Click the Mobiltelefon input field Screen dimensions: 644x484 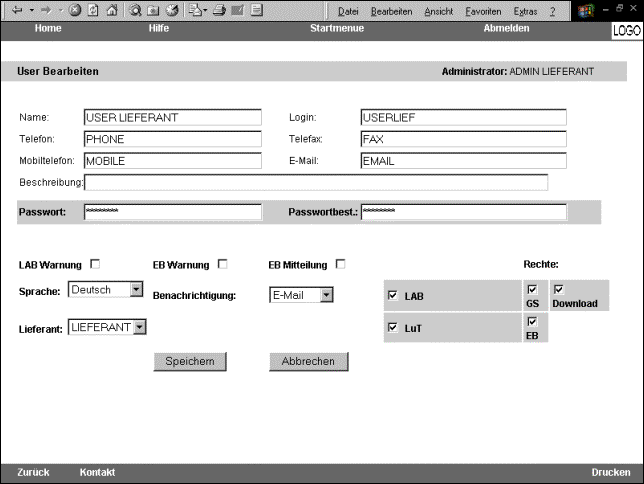click(x=172, y=161)
